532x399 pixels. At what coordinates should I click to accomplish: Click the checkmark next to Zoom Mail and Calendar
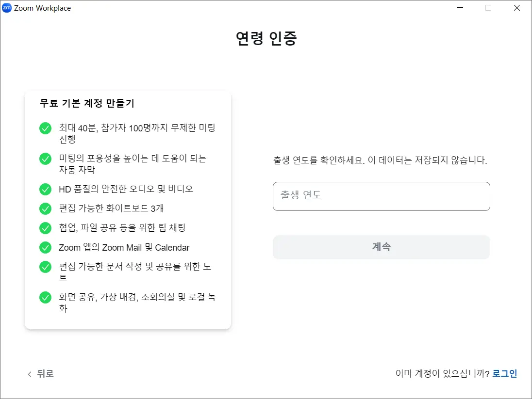[x=45, y=247]
